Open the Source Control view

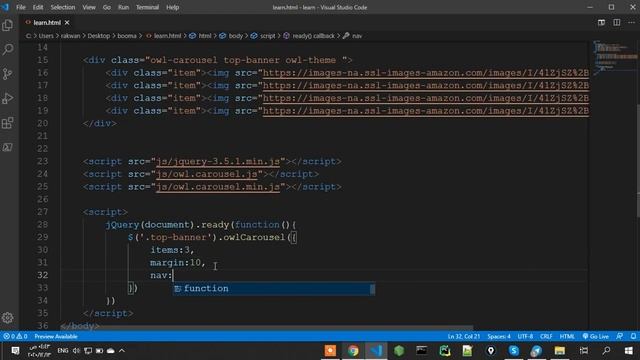pyautogui.click(x=8, y=74)
